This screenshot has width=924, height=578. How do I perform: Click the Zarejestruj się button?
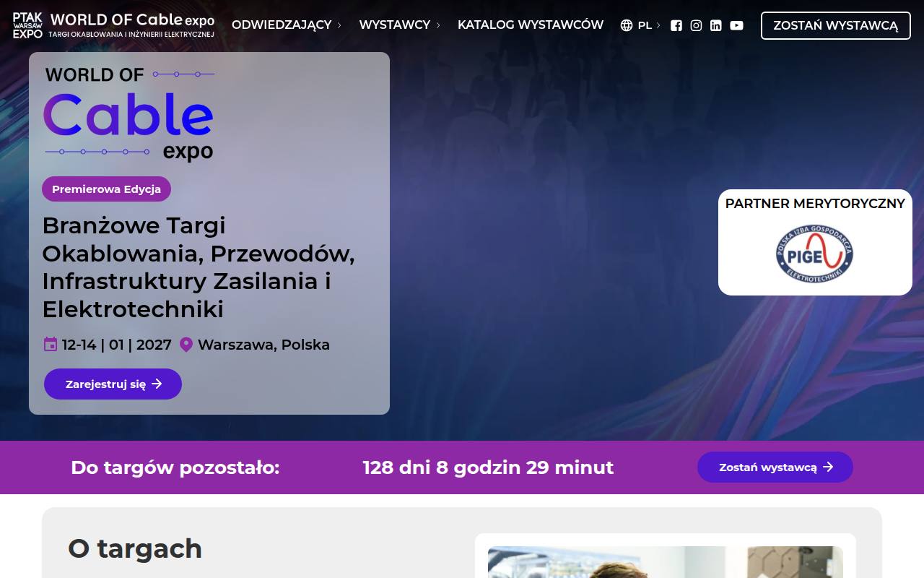pyautogui.click(x=113, y=384)
